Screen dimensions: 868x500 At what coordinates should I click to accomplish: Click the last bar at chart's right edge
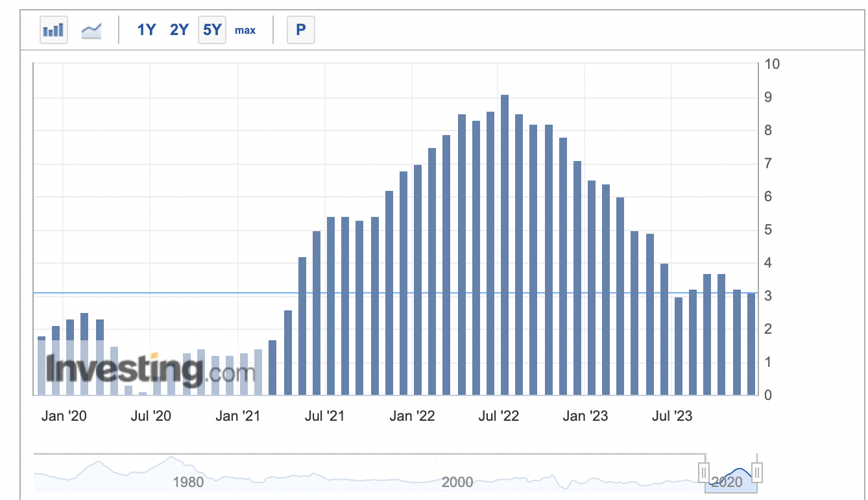point(751,344)
